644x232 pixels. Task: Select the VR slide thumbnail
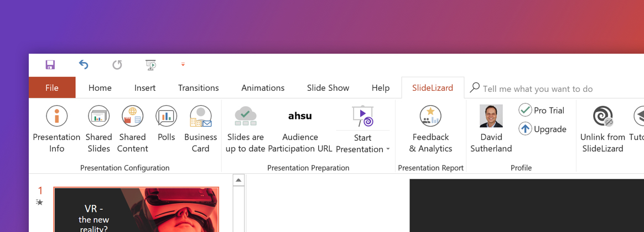point(136,209)
